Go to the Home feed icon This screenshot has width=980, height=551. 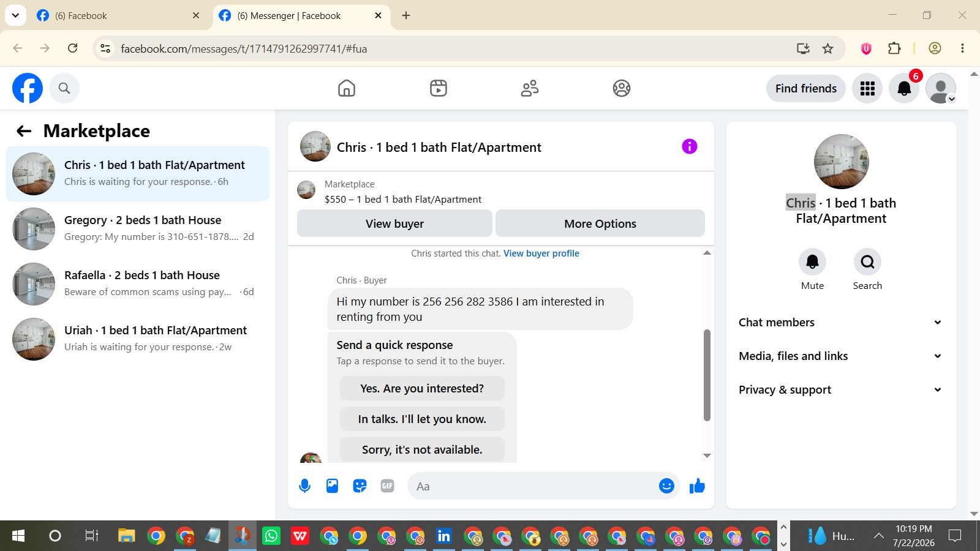pos(347,88)
